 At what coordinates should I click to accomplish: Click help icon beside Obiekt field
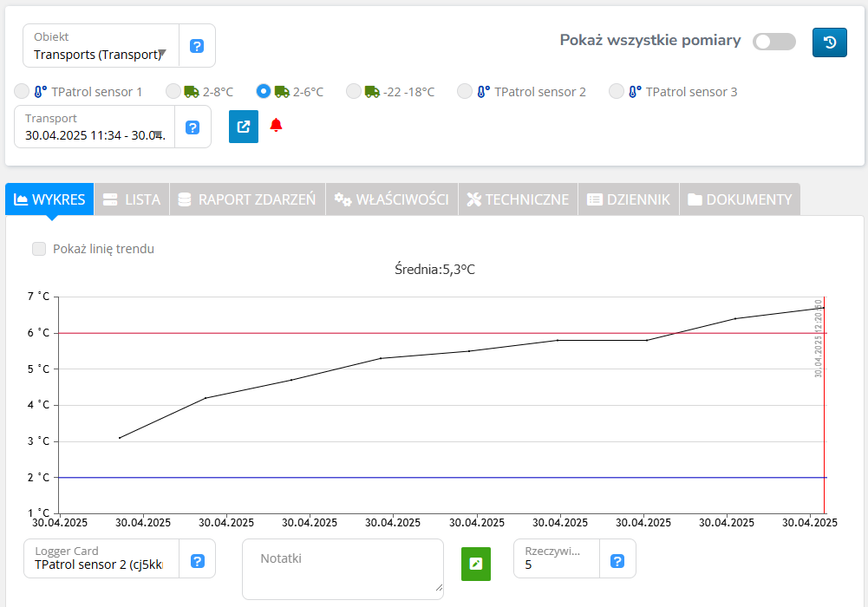(x=197, y=46)
